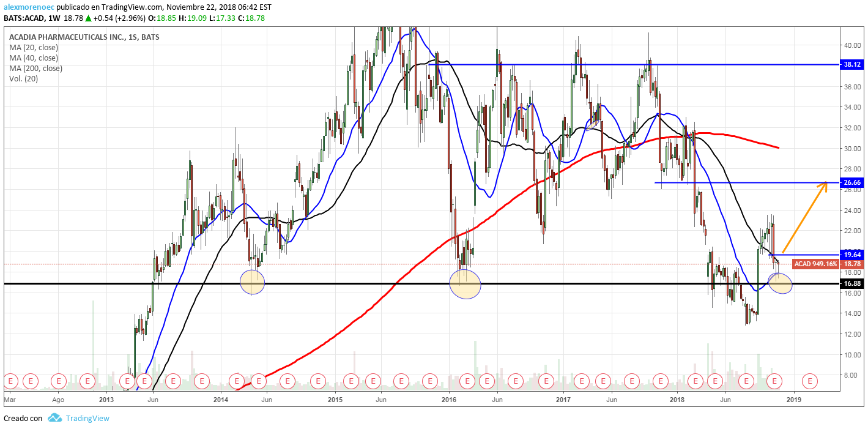Click the 12.00 price axis tick

(x=853, y=334)
